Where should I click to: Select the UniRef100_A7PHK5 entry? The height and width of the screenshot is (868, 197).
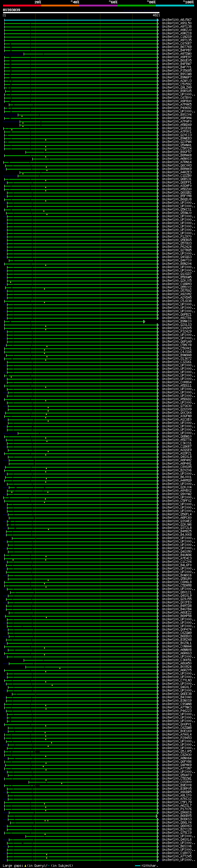tap(177, 104)
